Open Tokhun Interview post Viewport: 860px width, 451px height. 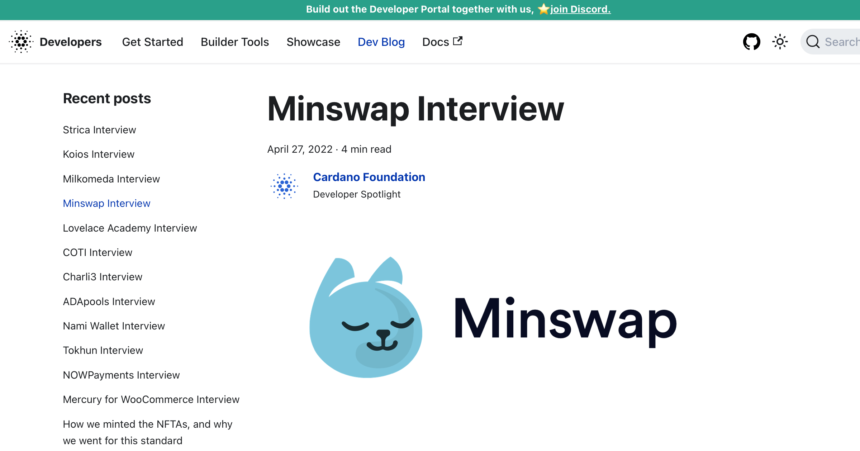pyautogui.click(x=103, y=350)
